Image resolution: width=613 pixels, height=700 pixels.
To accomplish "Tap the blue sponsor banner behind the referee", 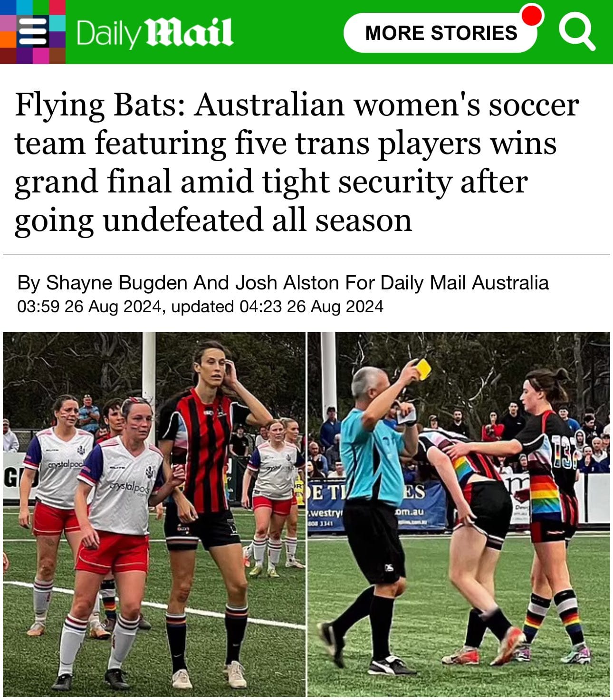I will tap(378, 506).
